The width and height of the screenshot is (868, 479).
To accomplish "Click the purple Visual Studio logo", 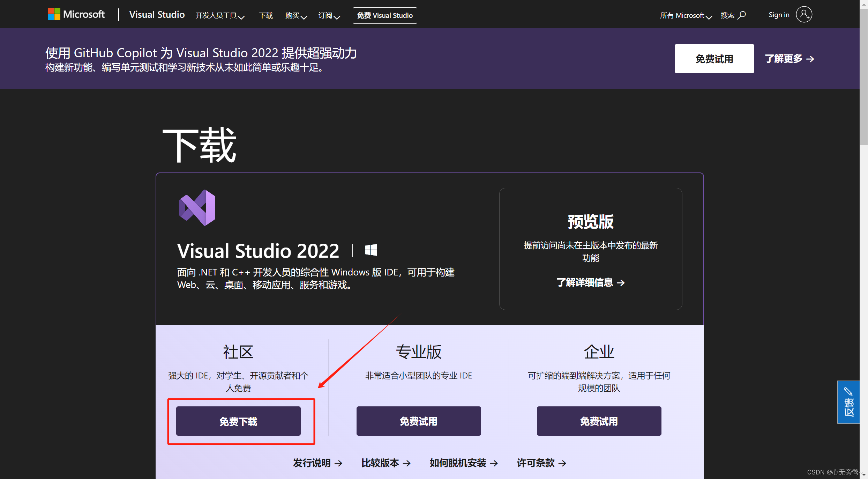I will [x=197, y=208].
